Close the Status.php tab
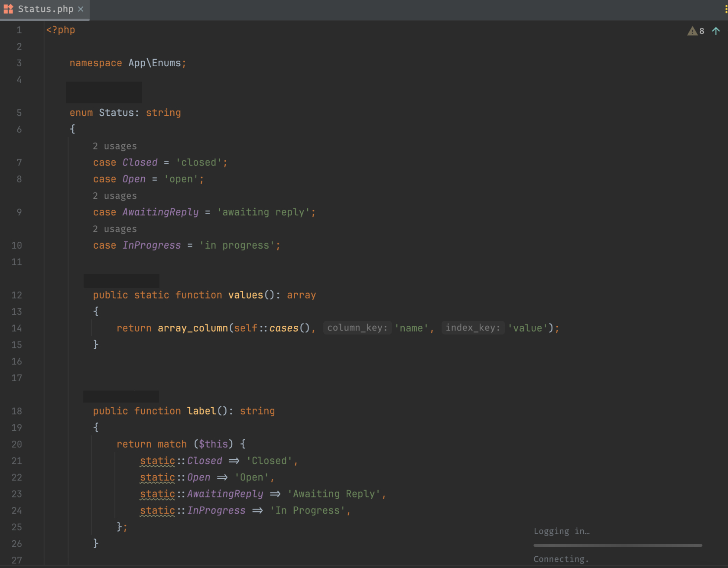Image resolution: width=728 pixels, height=568 pixels. (x=81, y=9)
